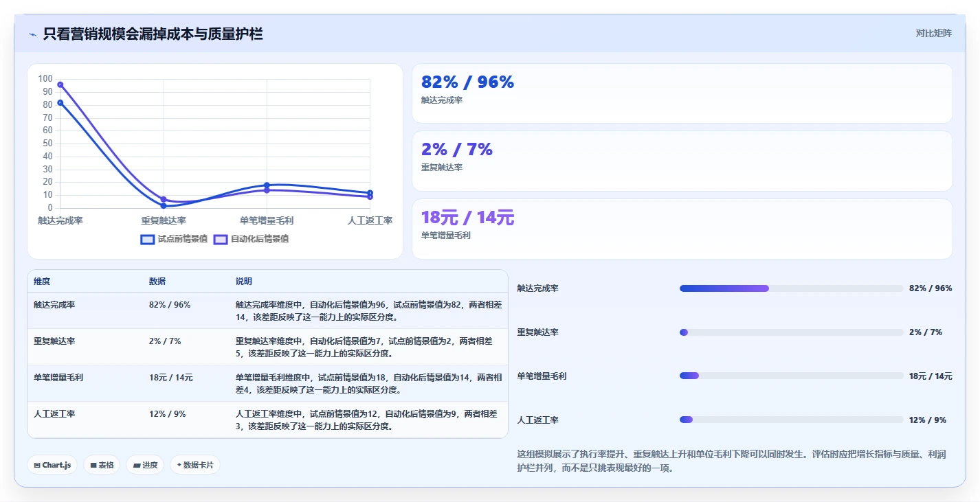Click the 单笔增量毛利 progress bar
Screen dimensions: 980x502
tap(791, 376)
